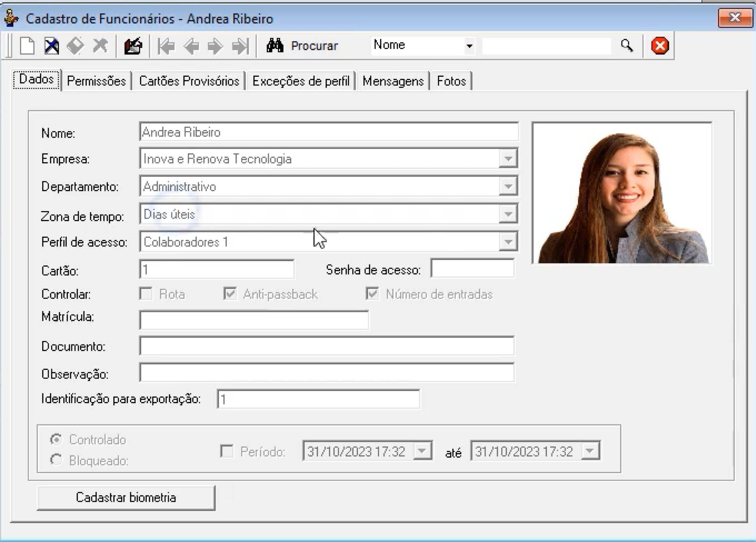Select the Bloqueado radio button

(x=56, y=460)
